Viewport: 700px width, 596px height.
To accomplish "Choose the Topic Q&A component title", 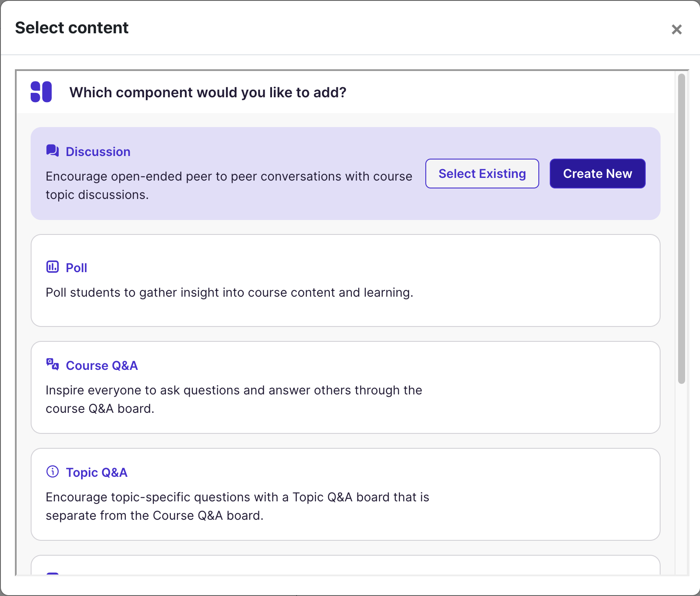I will pos(97,472).
